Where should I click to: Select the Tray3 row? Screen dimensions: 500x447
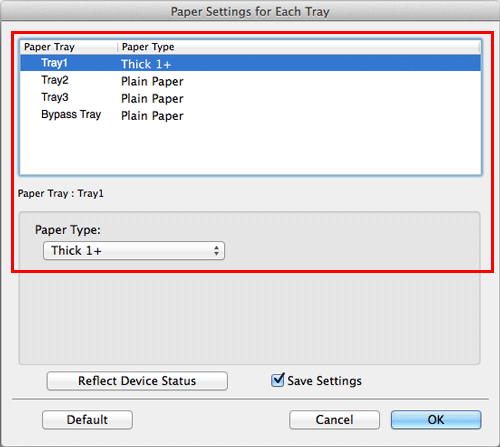coord(250,98)
